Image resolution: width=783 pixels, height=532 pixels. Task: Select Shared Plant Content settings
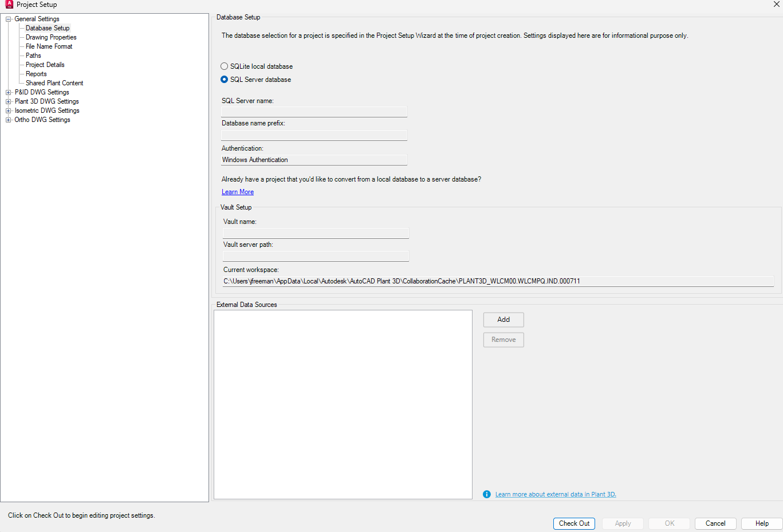pos(54,82)
